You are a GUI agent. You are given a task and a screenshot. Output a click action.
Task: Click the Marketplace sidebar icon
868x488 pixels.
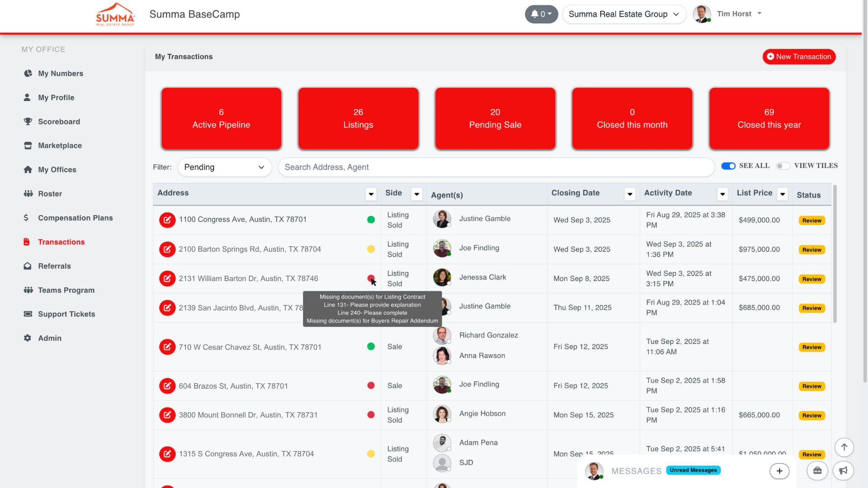click(28, 145)
